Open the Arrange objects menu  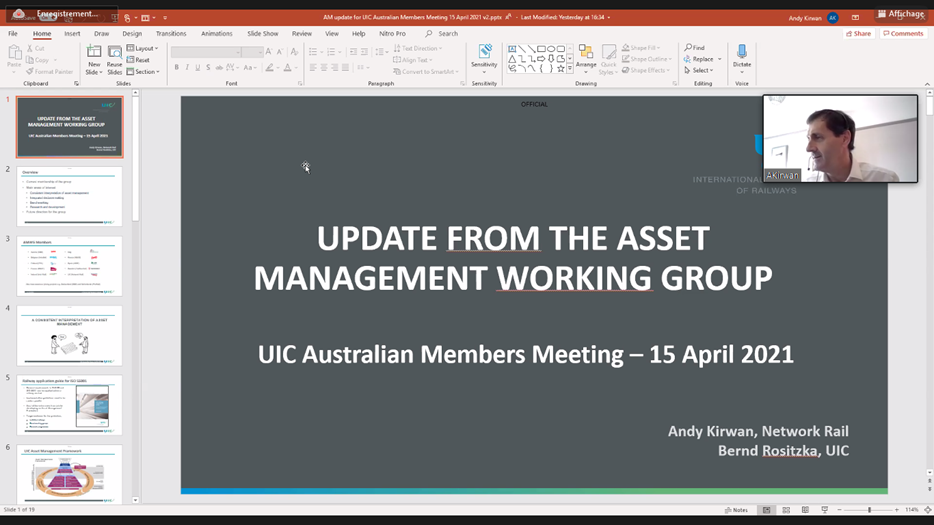coord(586,60)
